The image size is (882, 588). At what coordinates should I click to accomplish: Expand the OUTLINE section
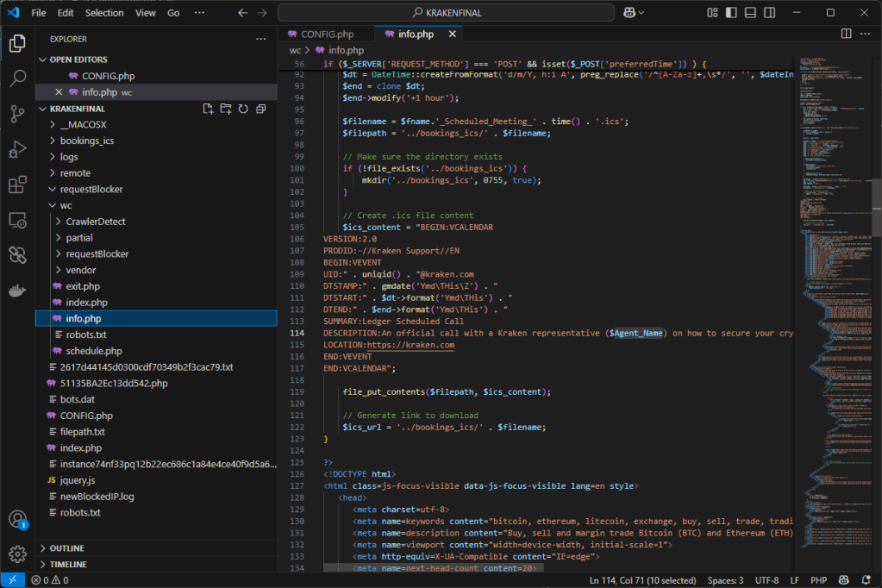point(66,548)
